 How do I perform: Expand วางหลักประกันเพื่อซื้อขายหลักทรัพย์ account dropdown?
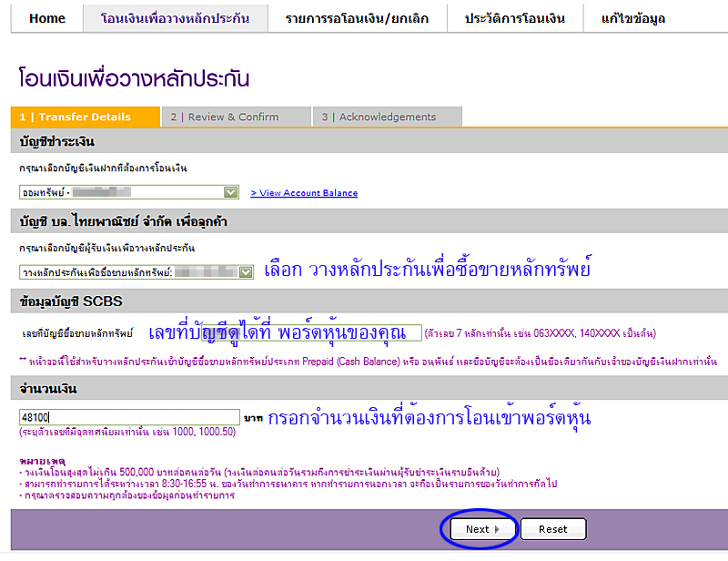[245, 271]
